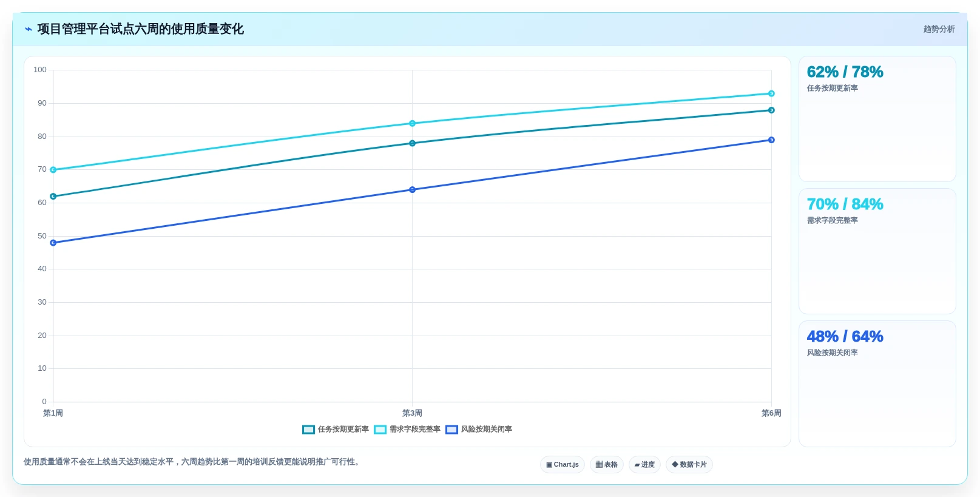Click the 第1周 x-axis label
This screenshot has width=980, height=497.
53,413
